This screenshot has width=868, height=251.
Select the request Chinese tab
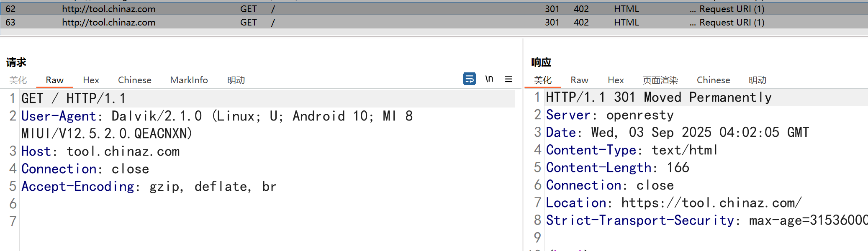134,80
